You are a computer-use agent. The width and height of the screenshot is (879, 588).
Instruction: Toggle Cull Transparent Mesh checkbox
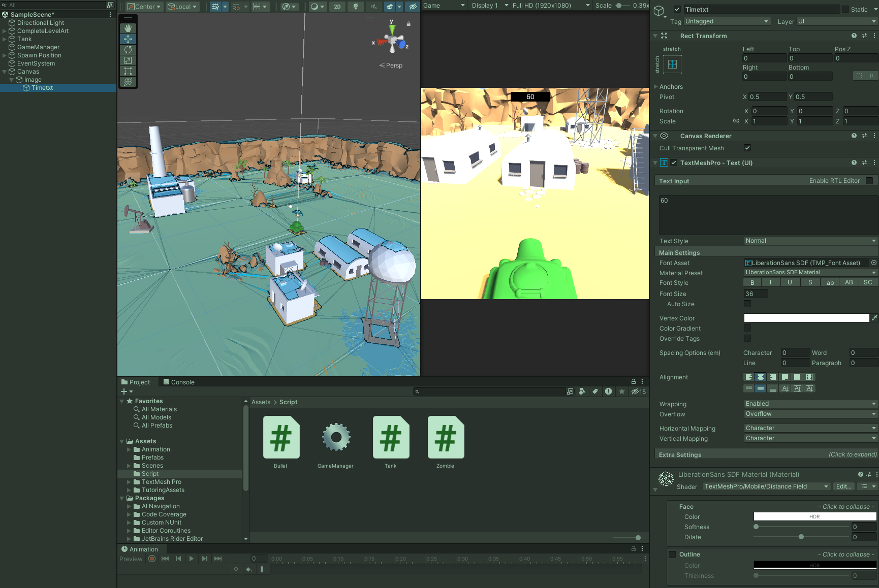tap(747, 148)
